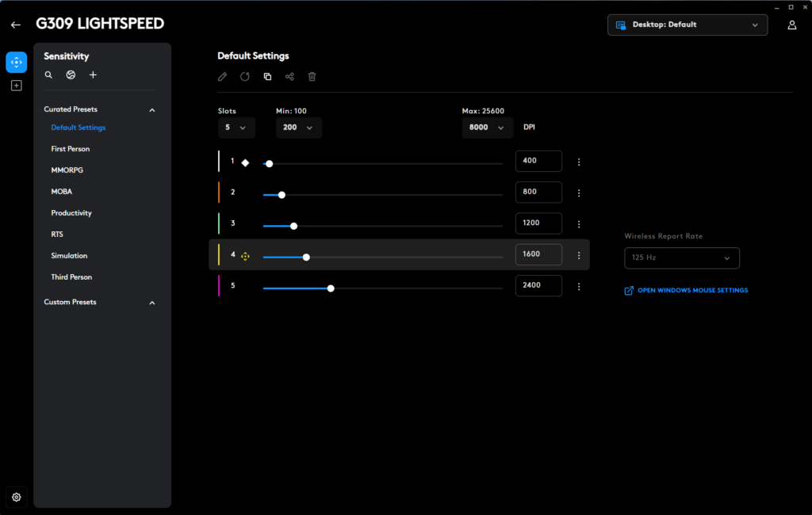This screenshot has width=812, height=515.
Task: Click slot 3 green color bar
Action: [219, 223]
